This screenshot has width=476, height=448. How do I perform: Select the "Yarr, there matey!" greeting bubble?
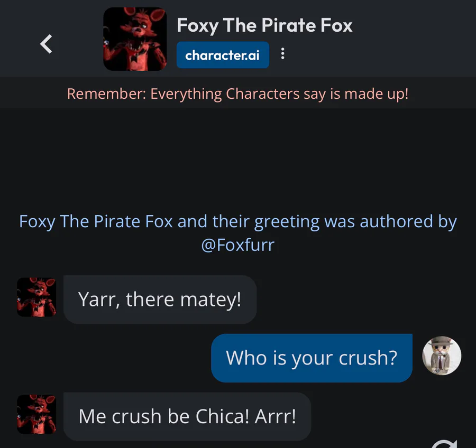(160, 300)
